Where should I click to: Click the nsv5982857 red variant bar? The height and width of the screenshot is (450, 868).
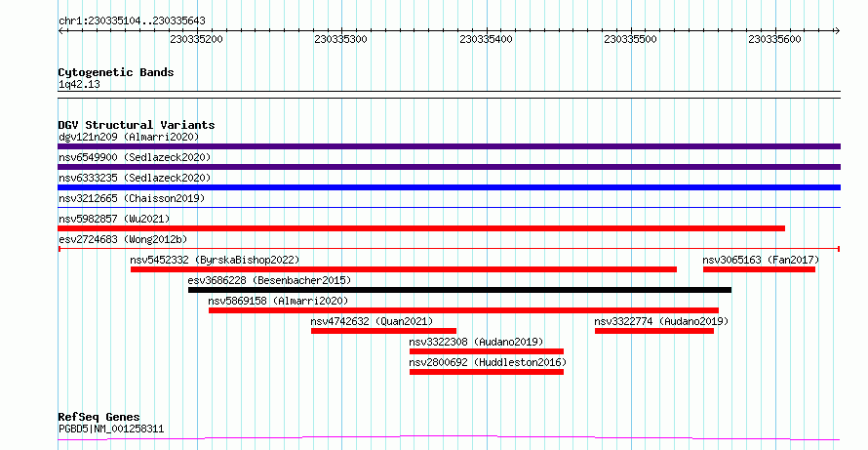[421, 228]
